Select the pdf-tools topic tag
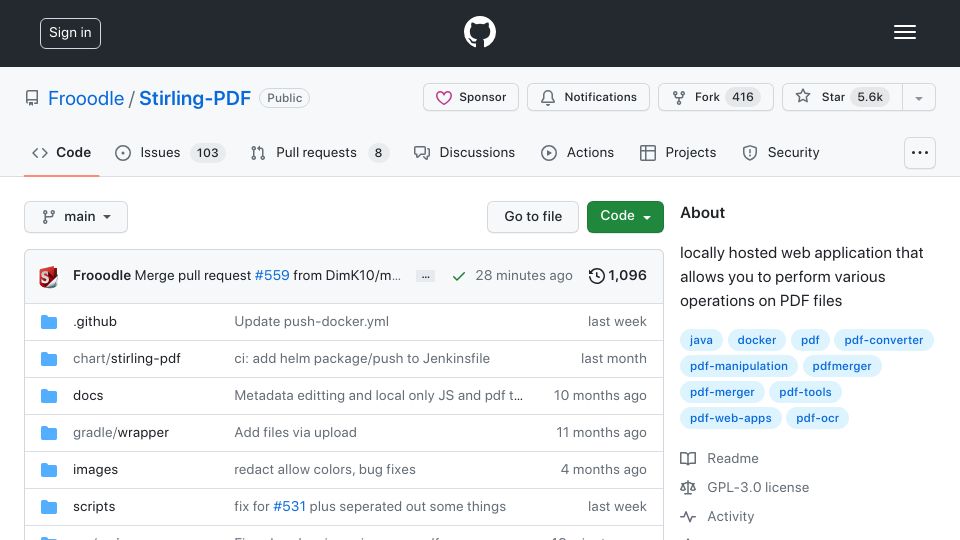960x540 pixels. pyautogui.click(x=805, y=392)
